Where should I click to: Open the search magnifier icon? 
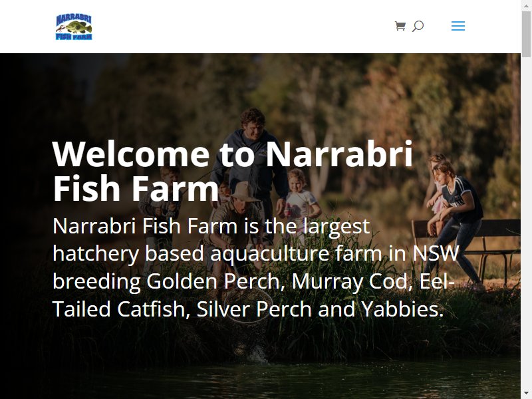(x=418, y=26)
